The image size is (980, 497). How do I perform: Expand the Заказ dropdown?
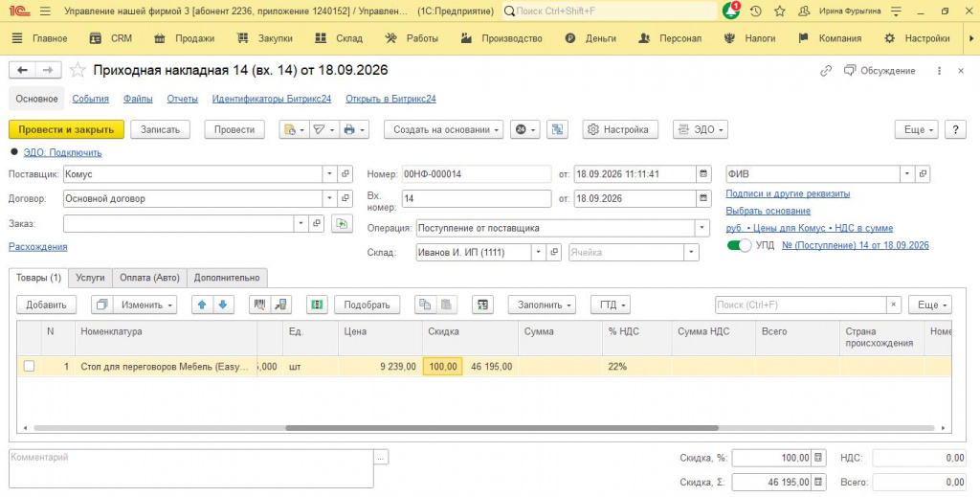click(x=301, y=223)
